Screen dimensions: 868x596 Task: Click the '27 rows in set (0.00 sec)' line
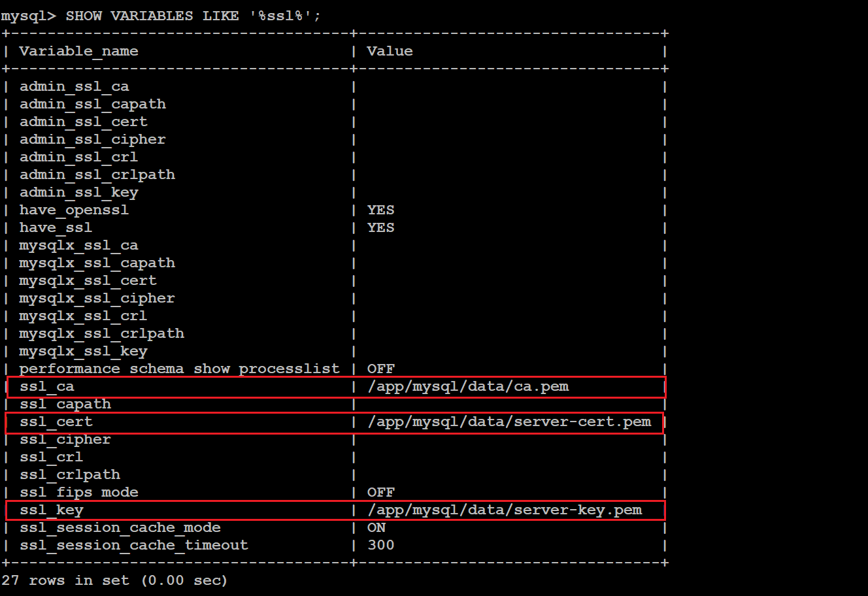(114, 580)
